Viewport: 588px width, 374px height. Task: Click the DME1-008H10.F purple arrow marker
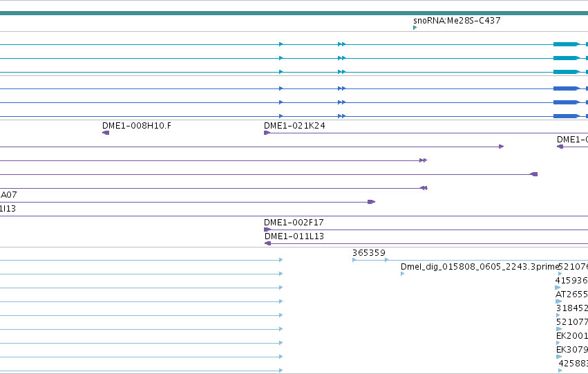pos(106,133)
